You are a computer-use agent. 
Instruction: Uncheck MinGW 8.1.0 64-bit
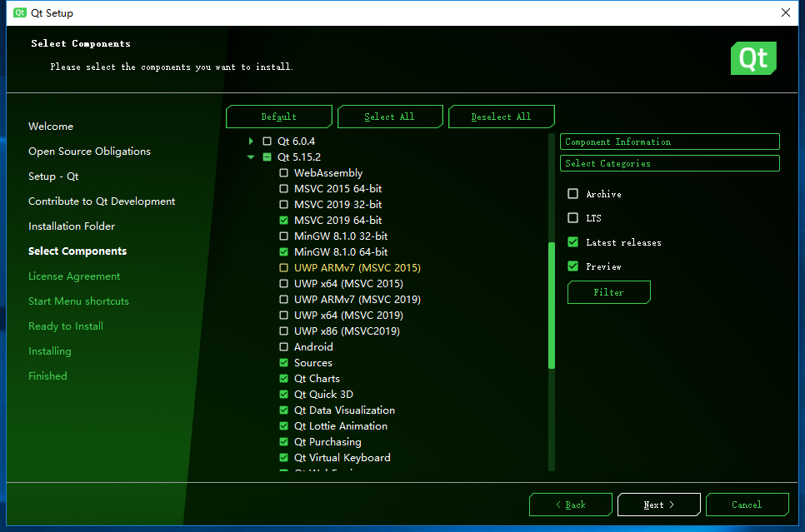283,252
